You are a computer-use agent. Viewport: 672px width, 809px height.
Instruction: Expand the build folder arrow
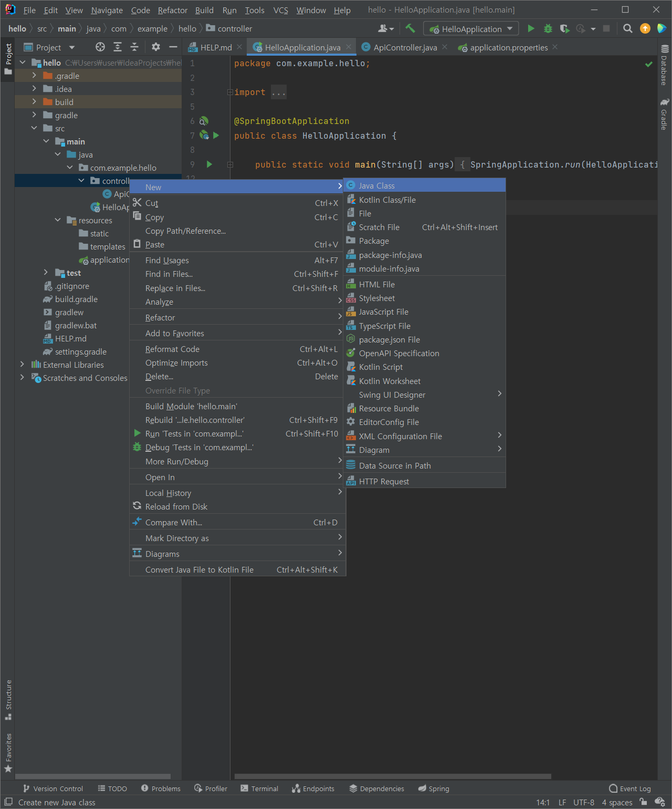(x=34, y=102)
